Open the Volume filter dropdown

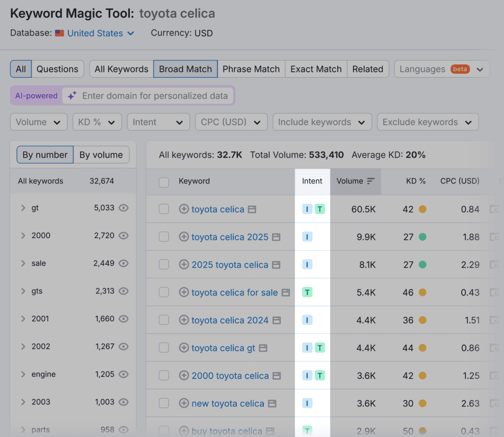point(38,122)
